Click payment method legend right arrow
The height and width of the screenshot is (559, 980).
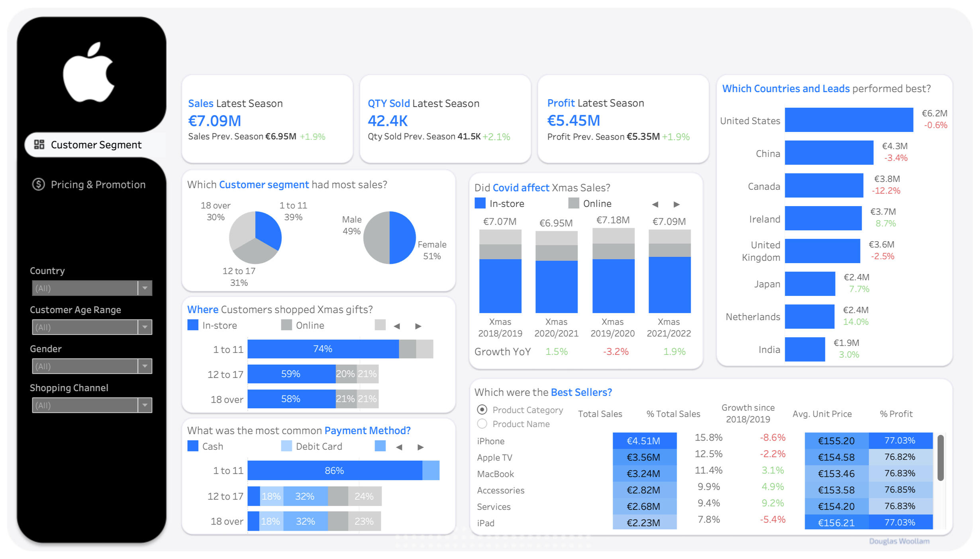421,447
